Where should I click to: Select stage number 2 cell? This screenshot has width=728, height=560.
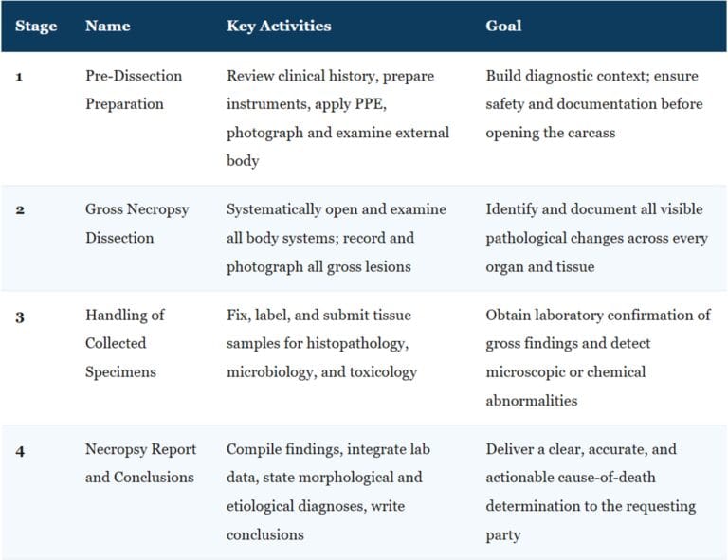pyautogui.click(x=20, y=209)
